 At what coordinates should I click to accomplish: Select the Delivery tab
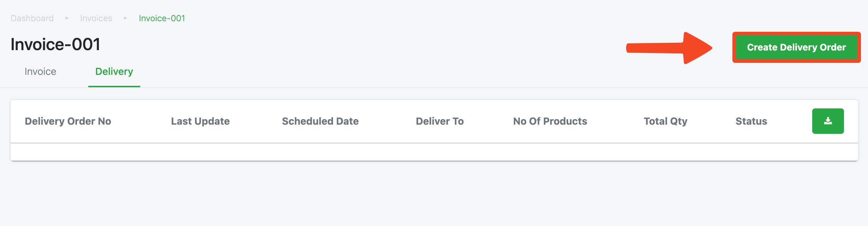pos(114,72)
